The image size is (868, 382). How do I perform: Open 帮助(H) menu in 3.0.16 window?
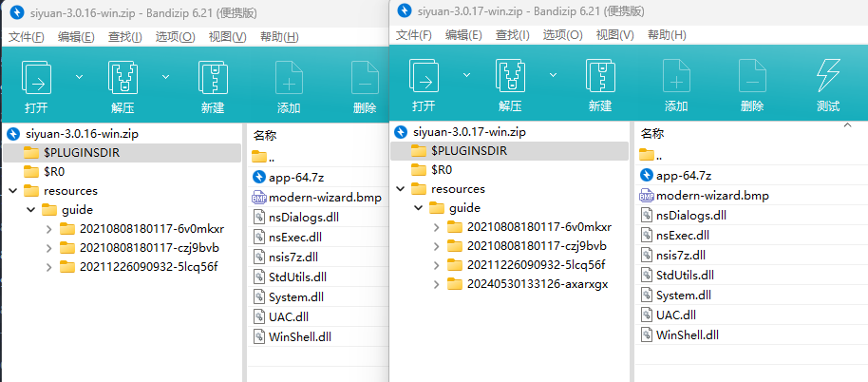click(x=279, y=37)
